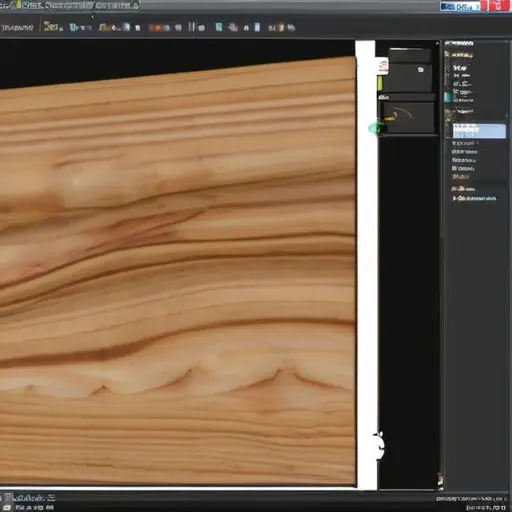Click the small white icon in upper dark preview box
This screenshot has width=512, height=512.
point(420,70)
